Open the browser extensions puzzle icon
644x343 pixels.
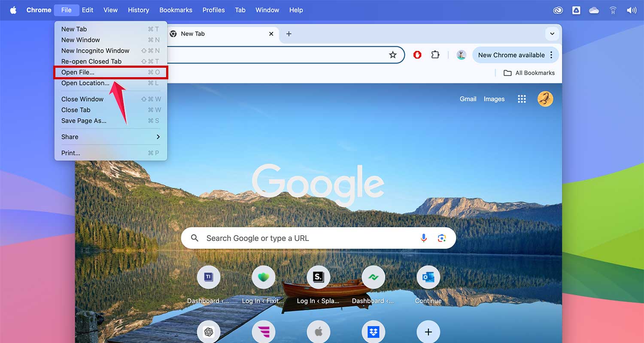pos(435,54)
